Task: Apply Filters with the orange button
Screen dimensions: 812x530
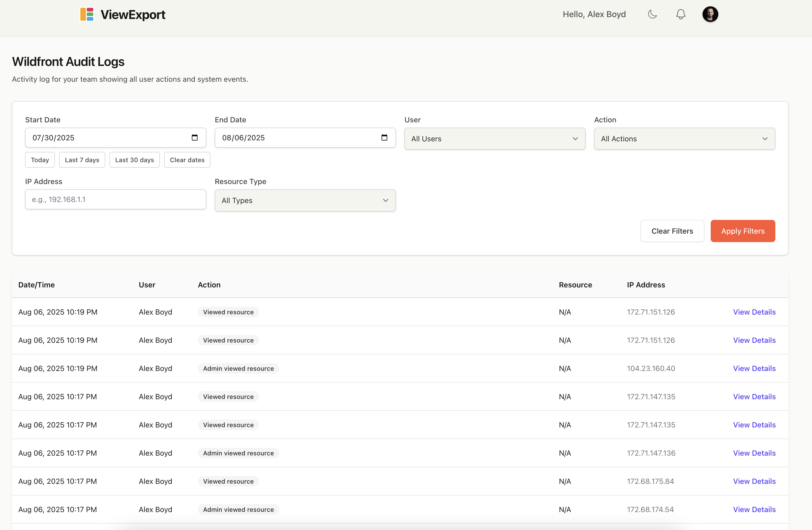Action: [x=743, y=231]
